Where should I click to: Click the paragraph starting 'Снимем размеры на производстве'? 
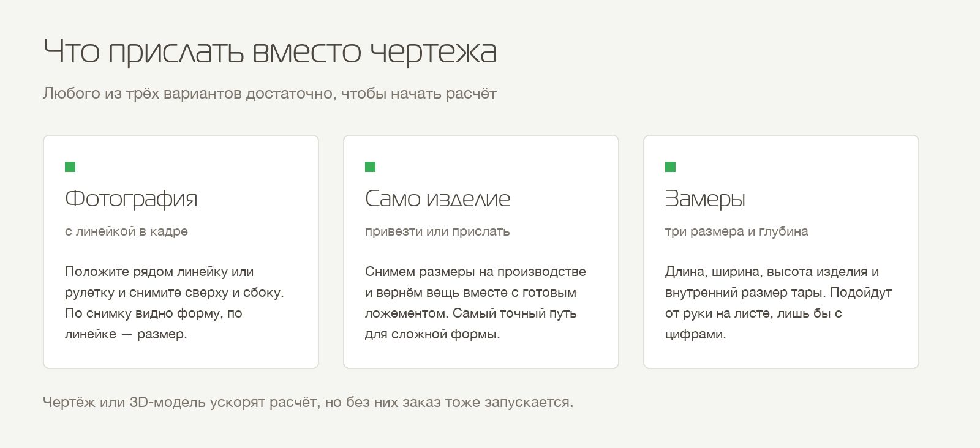tap(475, 303)
